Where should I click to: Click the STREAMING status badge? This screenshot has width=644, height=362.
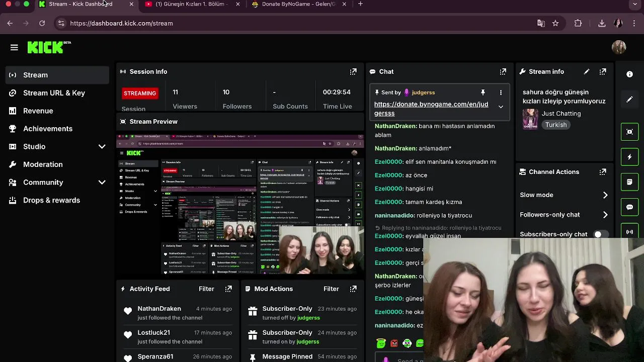coord(140,94)
